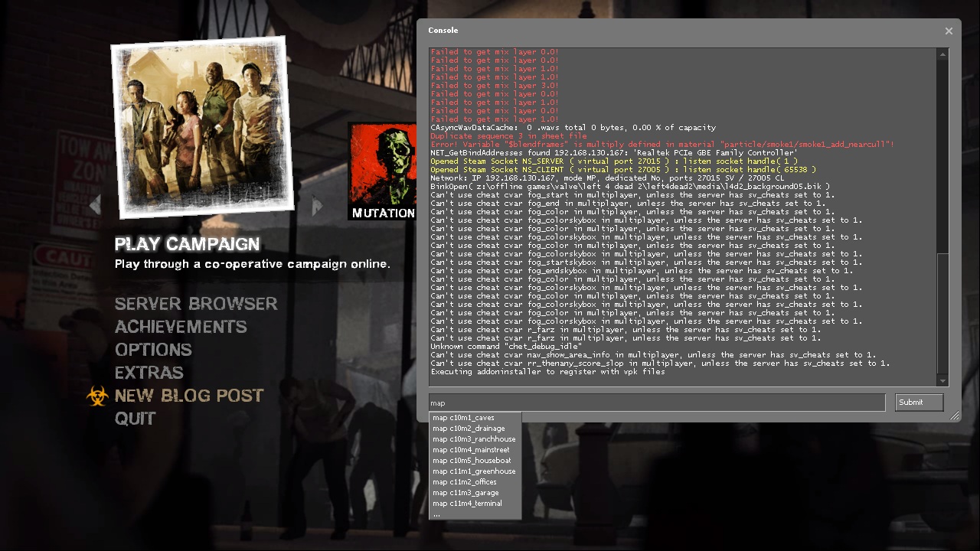Click the right arrow of mode carousel
980x551 pixels.
[x=318, y=205]
